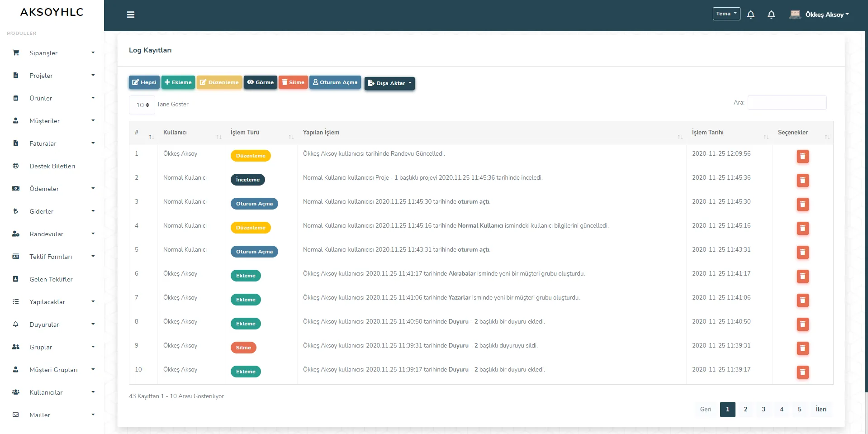This screenshot has height=434, width=868.
Task: Filter logs by Düzenleme
Action: [219, 82]
